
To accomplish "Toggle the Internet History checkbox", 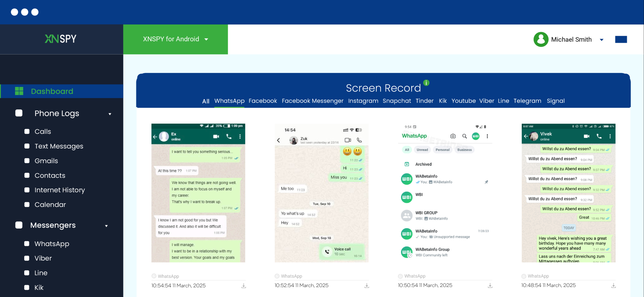I will coord(27,190).
